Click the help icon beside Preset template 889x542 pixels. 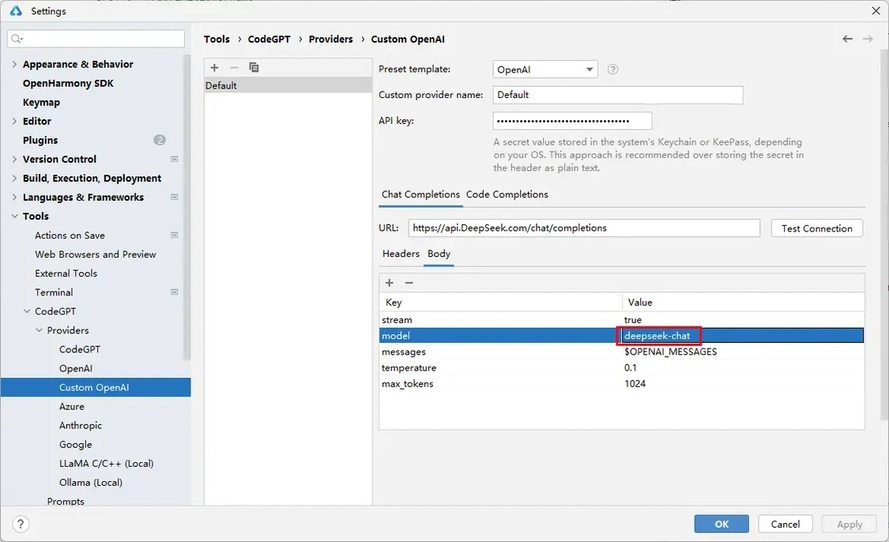click(613, 70)
